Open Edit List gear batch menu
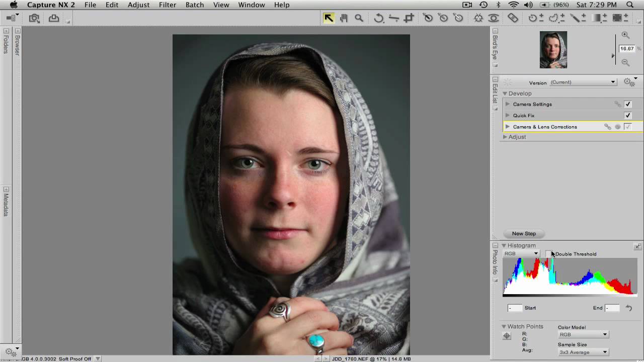The height and width of the screenshot is (362, 644). [630, 81]
